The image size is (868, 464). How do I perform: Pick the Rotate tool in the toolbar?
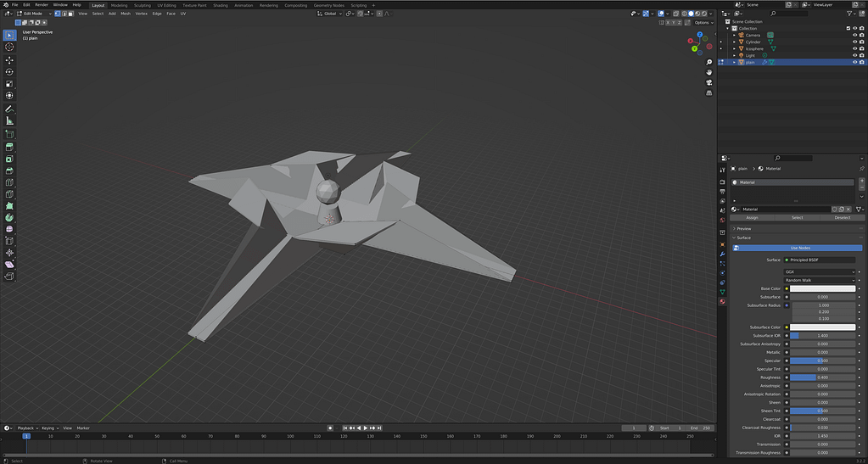click(9, 72)
